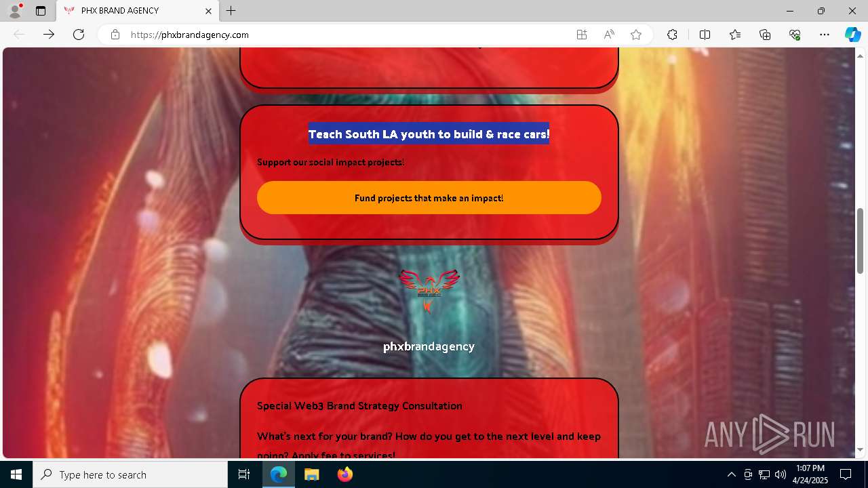
Task: Show hidden system tray icons
Action: 731,474
